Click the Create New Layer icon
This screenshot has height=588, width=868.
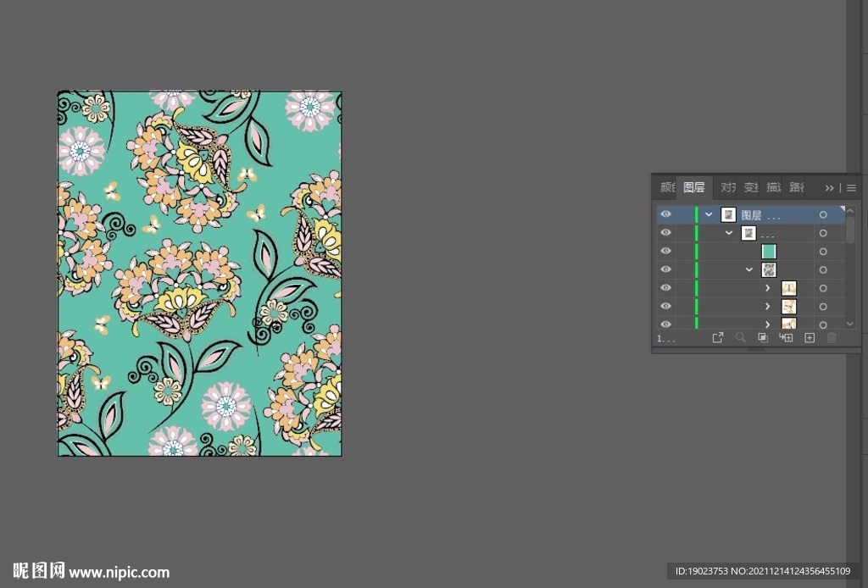pos(809,338)
